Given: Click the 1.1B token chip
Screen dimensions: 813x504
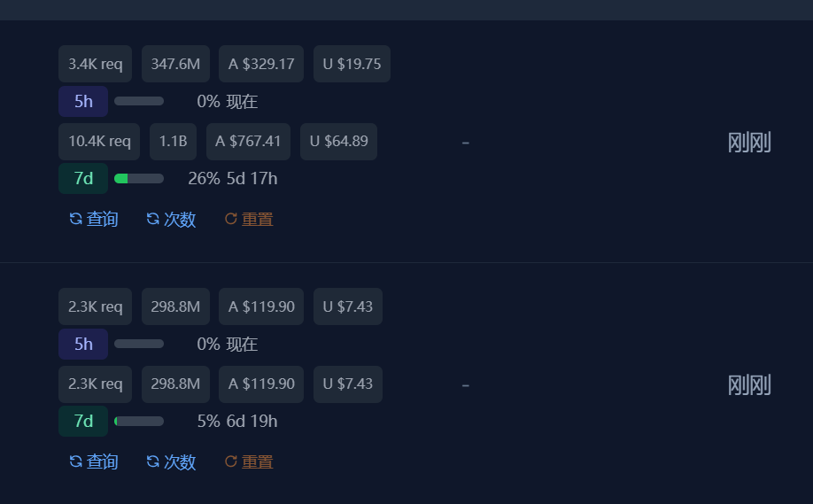Looking at the screenshot, I should pos(174,141).
